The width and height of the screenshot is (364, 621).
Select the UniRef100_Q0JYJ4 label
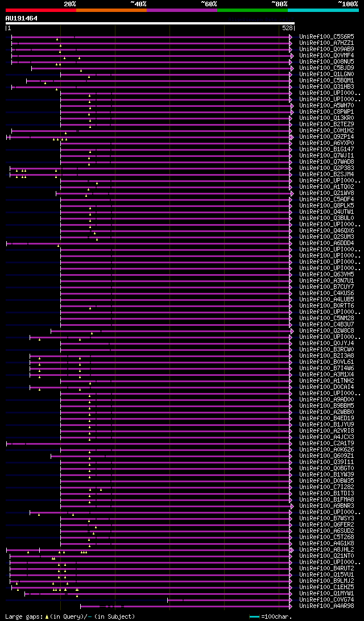pyautogui.click(x=327, y=343)
